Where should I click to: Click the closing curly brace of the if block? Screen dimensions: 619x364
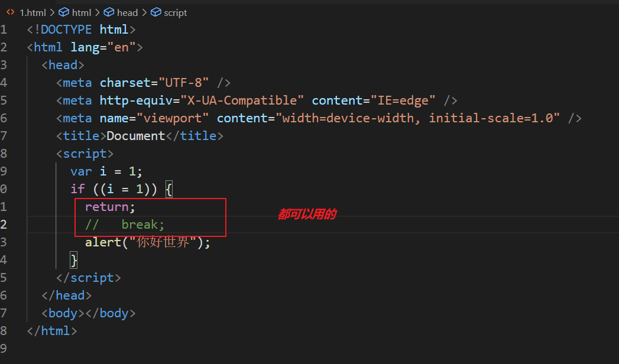click(x=74, y=260)
